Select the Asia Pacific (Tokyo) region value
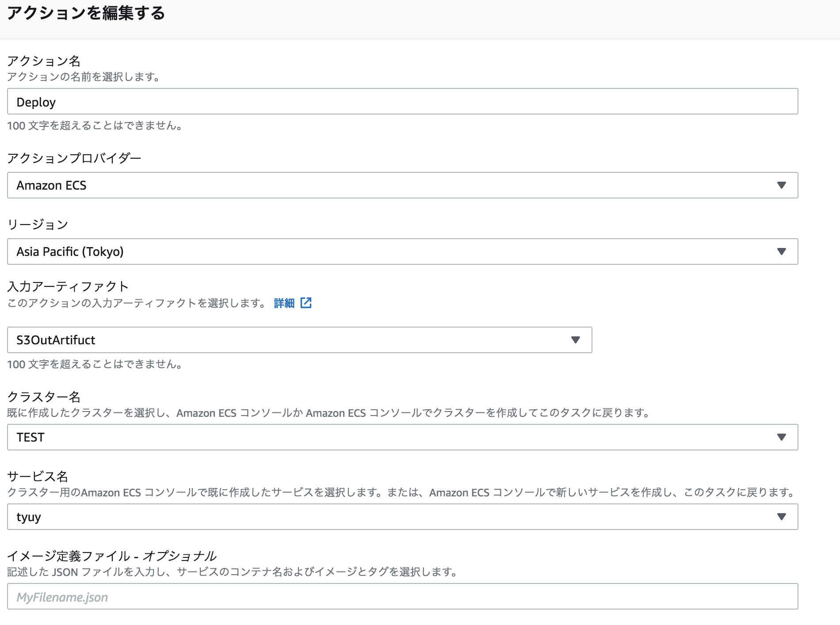The image size is (840, 625). tap(71, 252)
